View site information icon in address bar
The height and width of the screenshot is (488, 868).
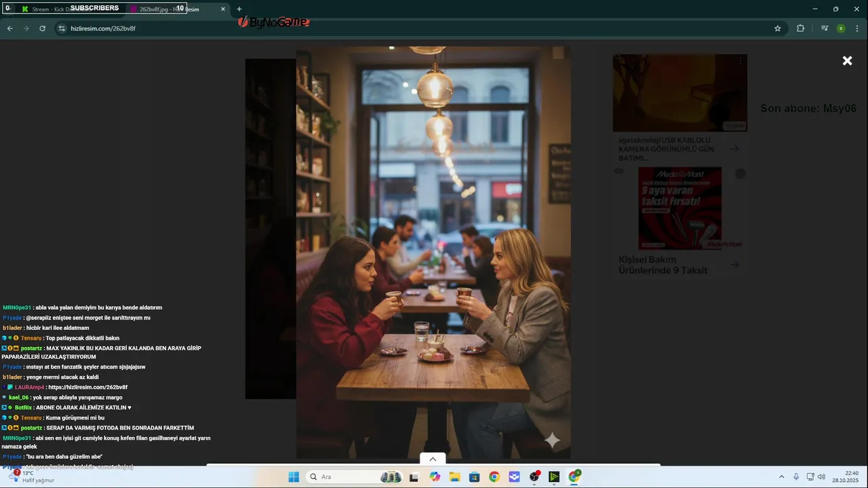62,28
